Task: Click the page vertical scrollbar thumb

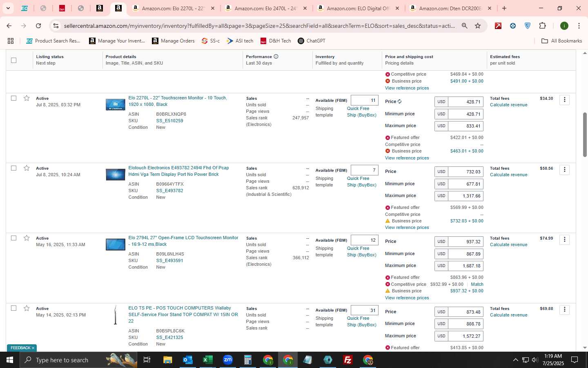Action: click(x=585, y=135)
